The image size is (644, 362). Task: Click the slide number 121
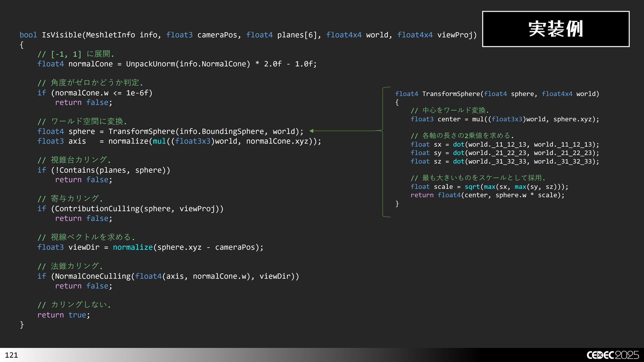point(11,355)
